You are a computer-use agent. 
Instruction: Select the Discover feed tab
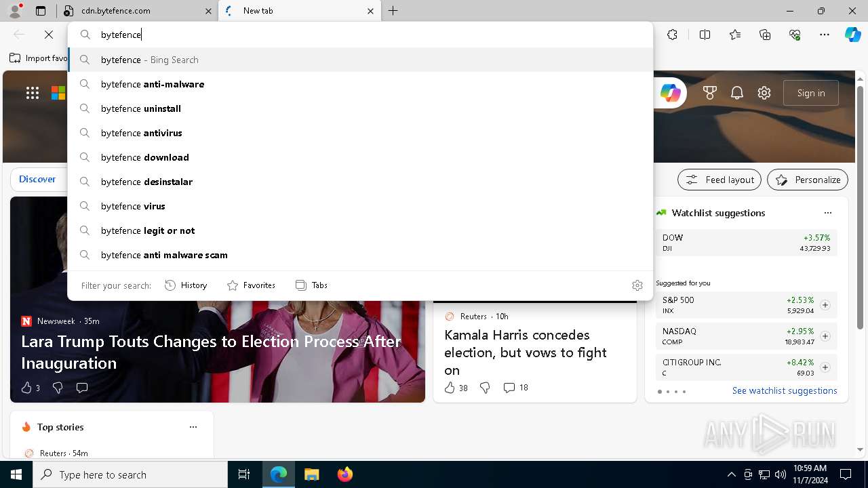pos(37,179)
